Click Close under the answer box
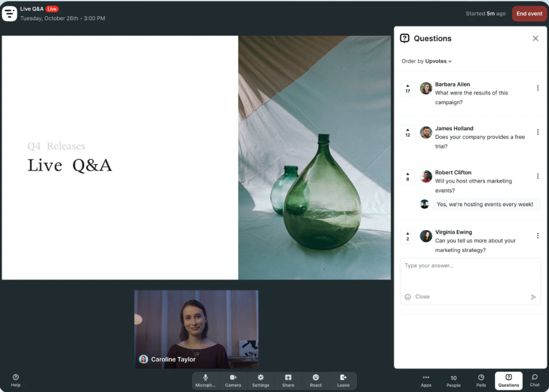The height and width of the screenshot is (392, 549). click(422, 297)
